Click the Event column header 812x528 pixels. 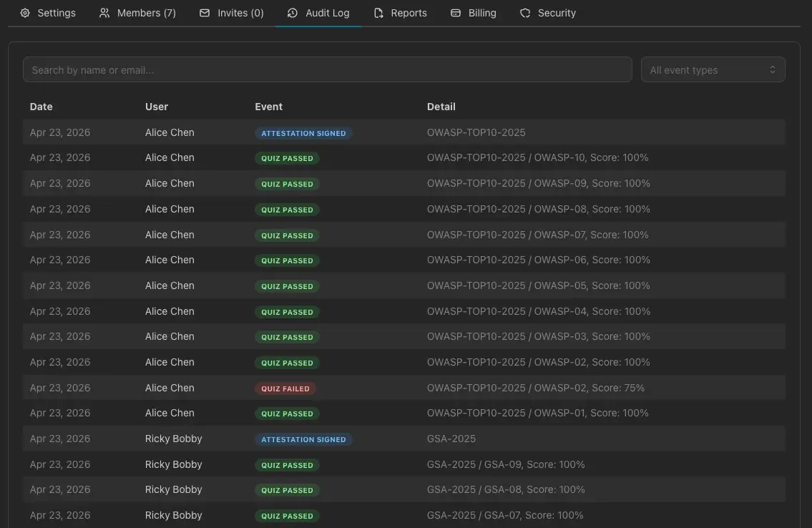click(x=269, y=107)
